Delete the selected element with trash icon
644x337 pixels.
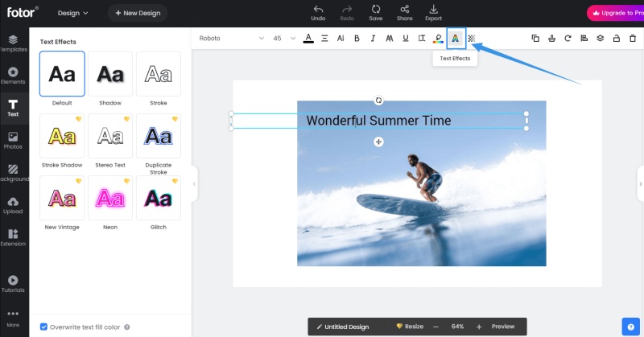pyautogui.click(x=632, y=38)
